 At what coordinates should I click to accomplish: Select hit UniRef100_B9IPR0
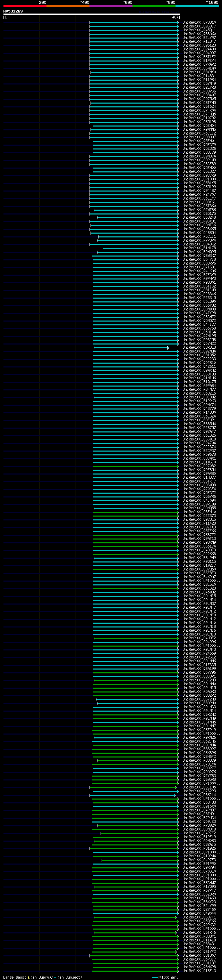[x=199, y=864]
